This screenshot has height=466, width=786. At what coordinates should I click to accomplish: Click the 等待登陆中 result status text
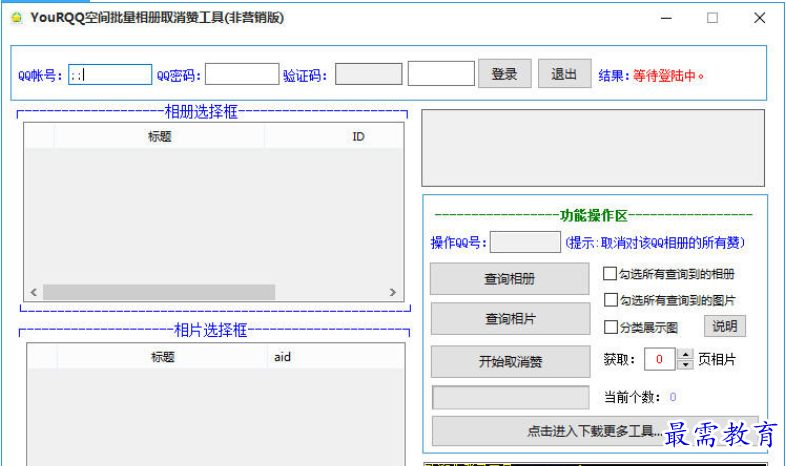click(668, 76)
